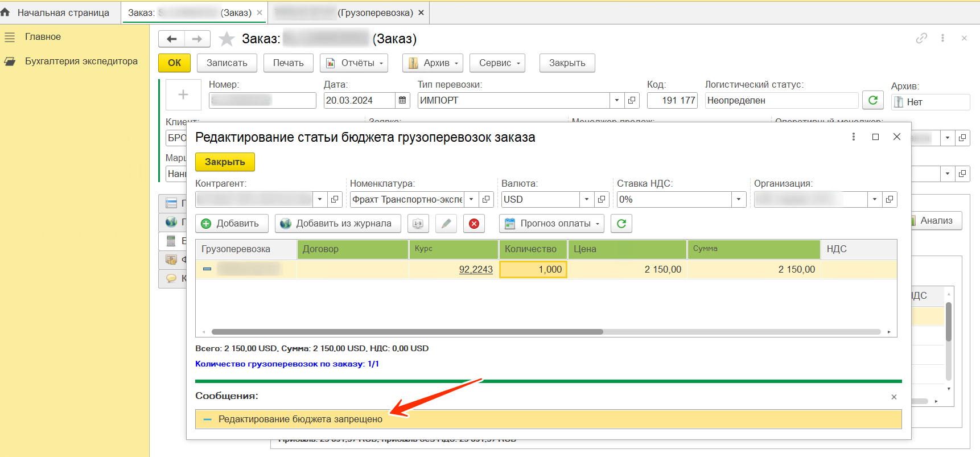Viewport: 980px width, 457px height.
Task: Open the Архив dropdown menu
Action: coord(433,63)
